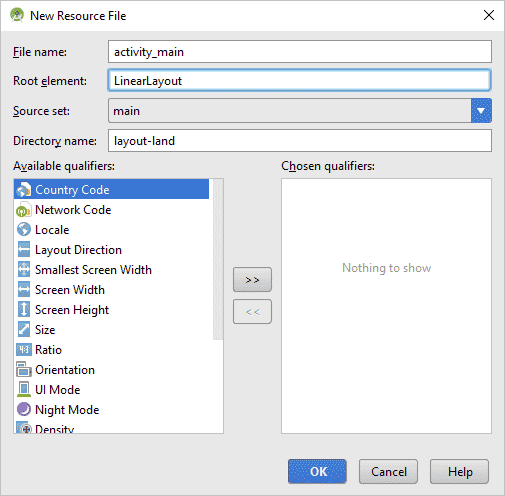Click the Ratio qualifier icon
Image resolution: width=505 pixels, height=496 pixels.
click(x=23, y=350)
